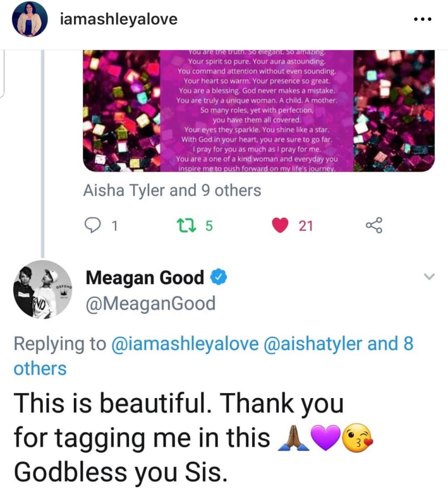Click the Meagan Good display name
The image size is (448, 504).
[144, 278]
